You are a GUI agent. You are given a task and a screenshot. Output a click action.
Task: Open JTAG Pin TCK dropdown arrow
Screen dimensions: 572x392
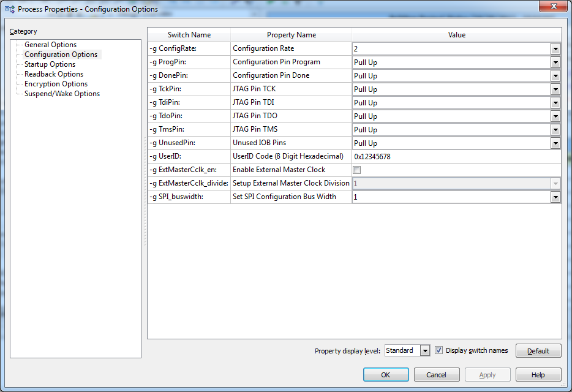[555, 89]
